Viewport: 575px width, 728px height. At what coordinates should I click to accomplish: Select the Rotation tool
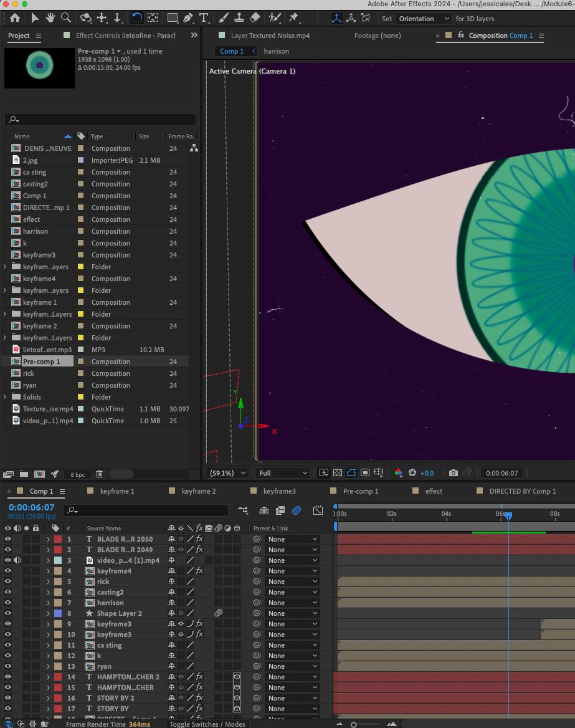[136, 18]
